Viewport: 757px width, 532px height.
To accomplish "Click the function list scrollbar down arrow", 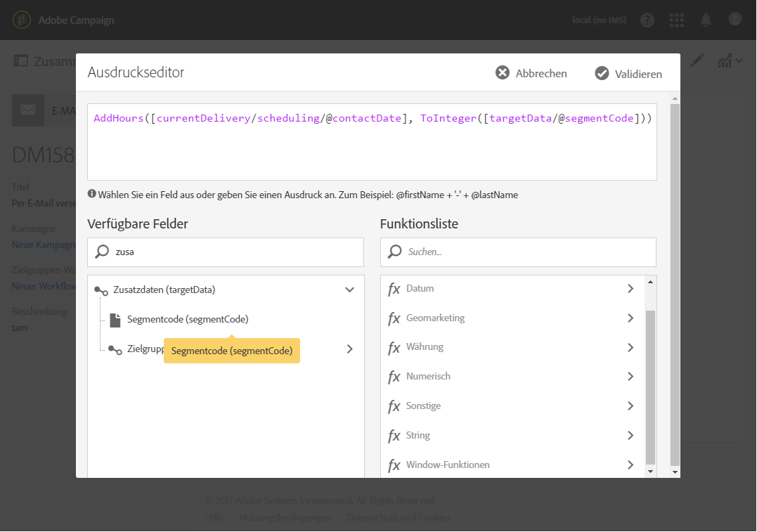I will click(x=650, y=472).
